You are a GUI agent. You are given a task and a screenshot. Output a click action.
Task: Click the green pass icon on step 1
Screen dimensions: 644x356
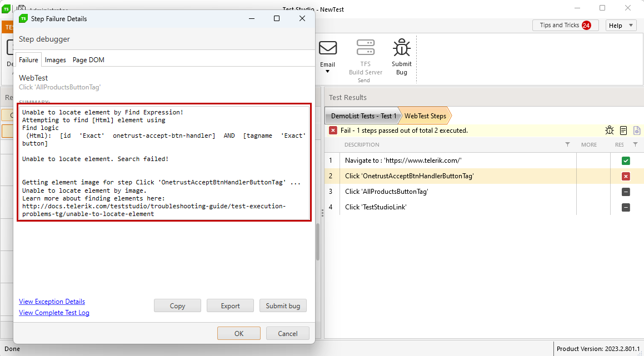coord(626,161)
